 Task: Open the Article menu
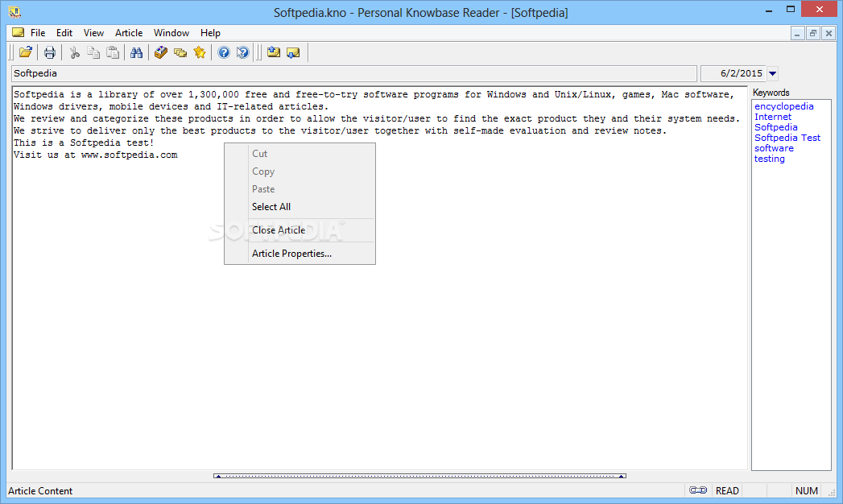(129, 33)
